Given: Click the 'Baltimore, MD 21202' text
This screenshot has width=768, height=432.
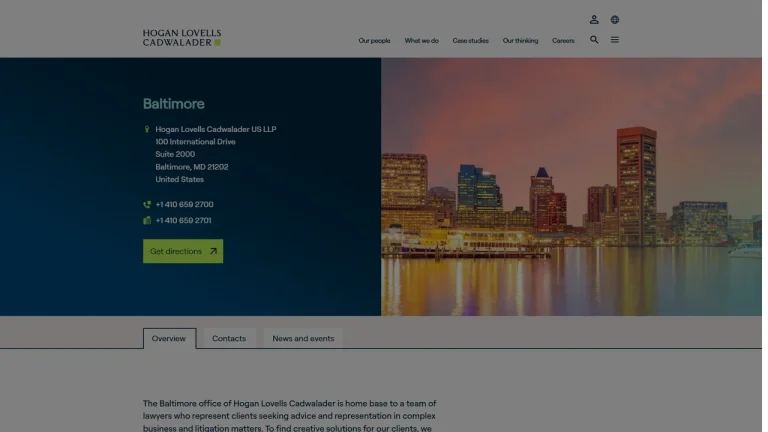Looking at the screenshot, I should click(x=192, y=167).
